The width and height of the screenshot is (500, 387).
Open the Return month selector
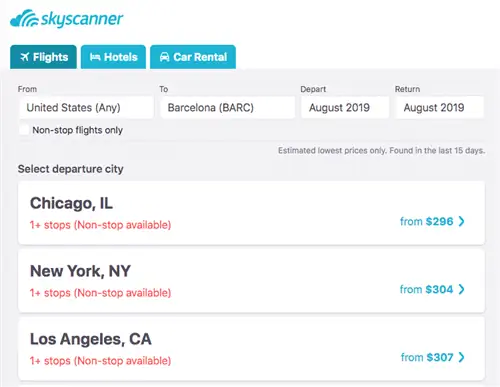tap(439, 107)
